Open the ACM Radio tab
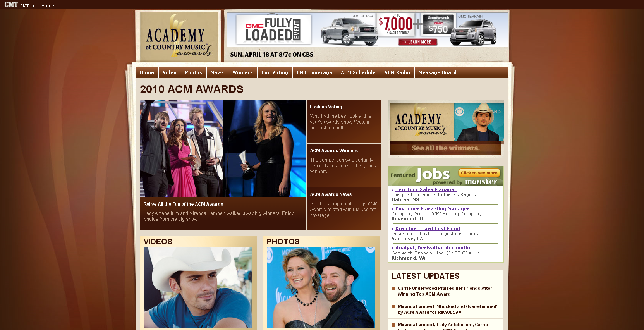The width and height of the screenshot is (644, 330). pos(397,72)
